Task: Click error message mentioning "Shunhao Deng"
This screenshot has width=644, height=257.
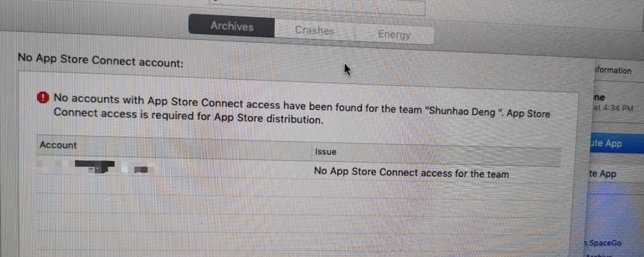Action: [x=302, y=109]
